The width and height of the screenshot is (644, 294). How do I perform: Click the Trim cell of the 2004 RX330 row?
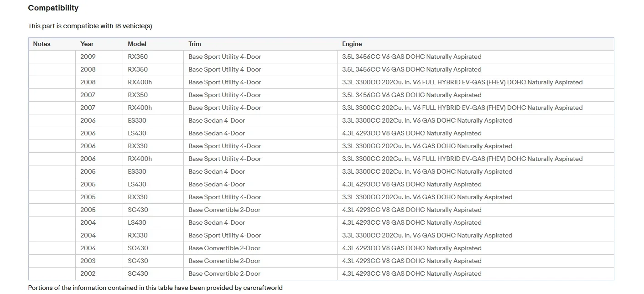coord(260,236)
